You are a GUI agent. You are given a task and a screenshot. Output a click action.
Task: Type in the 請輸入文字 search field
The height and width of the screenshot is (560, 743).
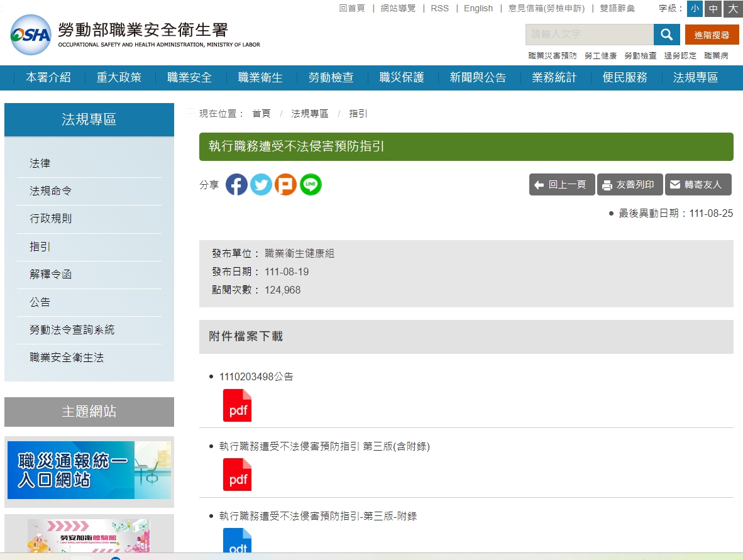click(589, 35)
